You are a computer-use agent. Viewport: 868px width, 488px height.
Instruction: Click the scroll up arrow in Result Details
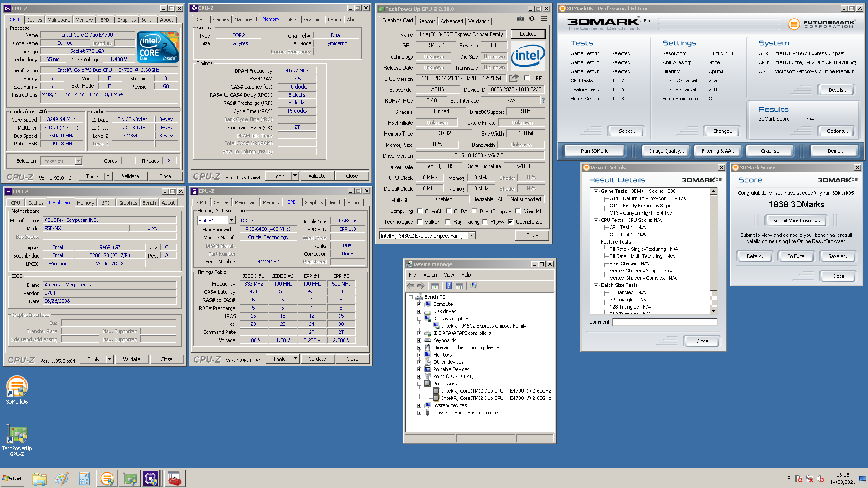[714, 191]
